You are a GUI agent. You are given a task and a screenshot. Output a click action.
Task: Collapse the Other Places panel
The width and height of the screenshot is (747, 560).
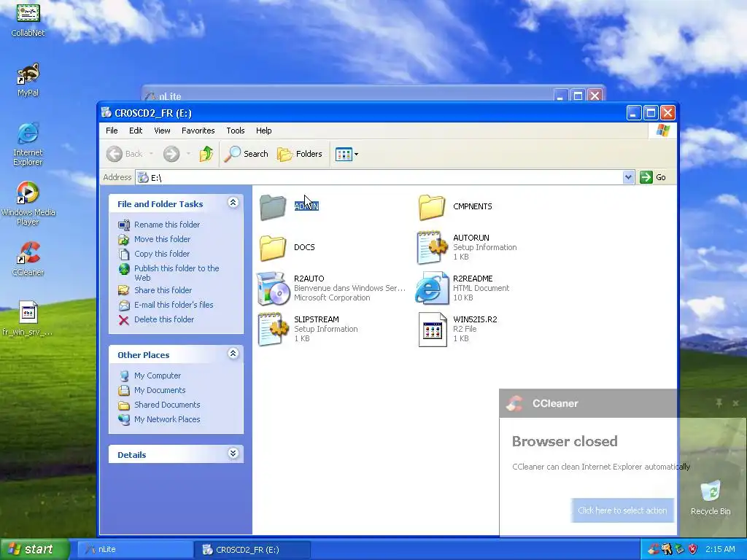[x=233, y=354]
